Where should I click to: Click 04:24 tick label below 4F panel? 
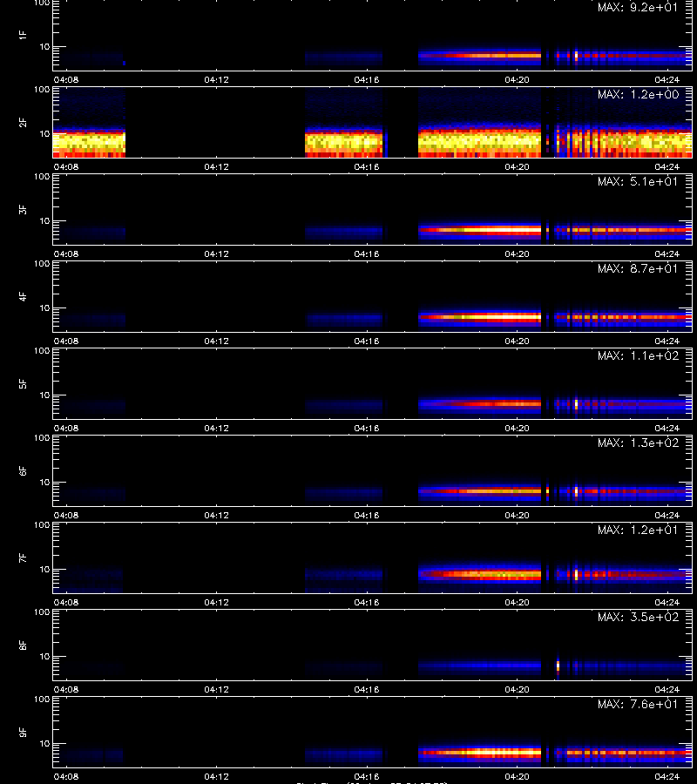pyautogui.click(x=667, y=341)
